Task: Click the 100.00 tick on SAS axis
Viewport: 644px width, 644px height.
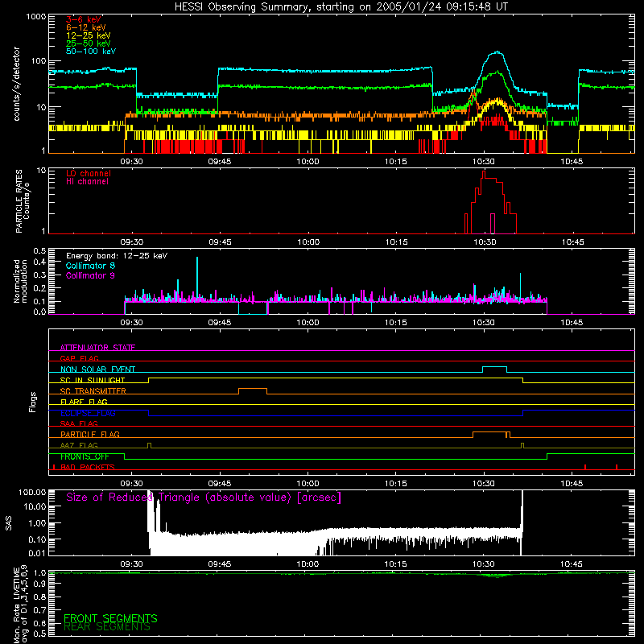Action: tap(32, 492)
